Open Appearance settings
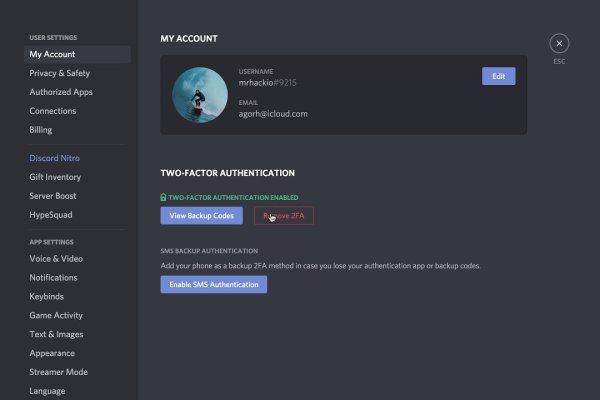The width and height of the screenshot is (600, 400). click(x=52, y=353)
